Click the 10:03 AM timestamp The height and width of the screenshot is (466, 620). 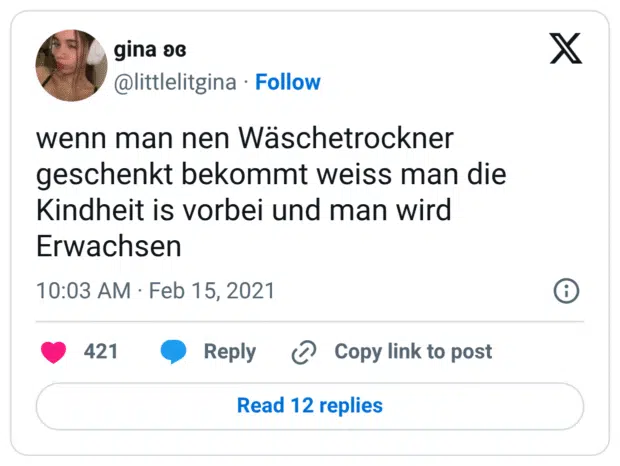[x=83, y=291]
